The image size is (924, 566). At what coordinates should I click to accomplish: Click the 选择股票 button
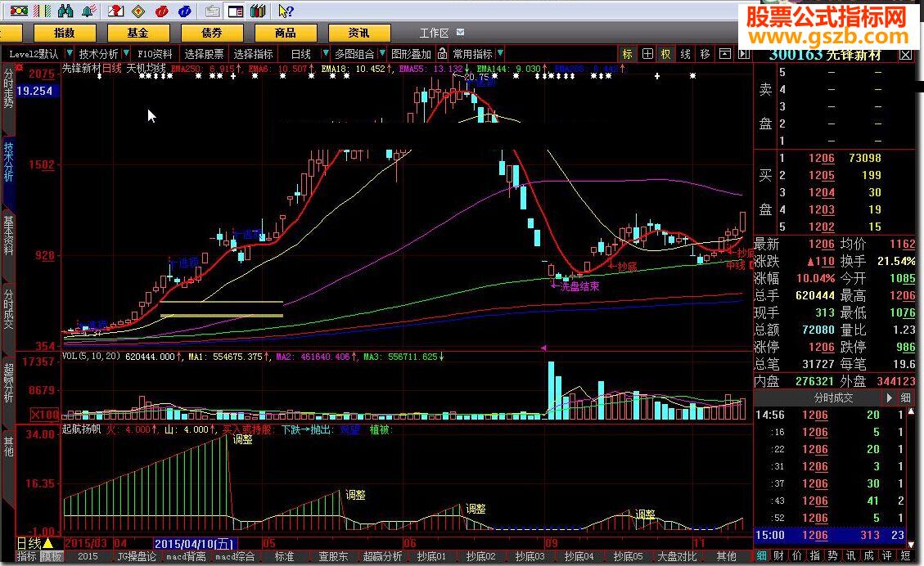tap(204, 54)
